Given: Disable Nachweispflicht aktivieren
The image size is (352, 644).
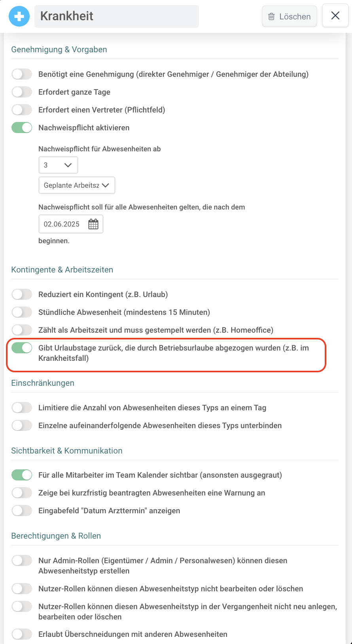Looking at the screenshot, I should (x=22, y=128).
